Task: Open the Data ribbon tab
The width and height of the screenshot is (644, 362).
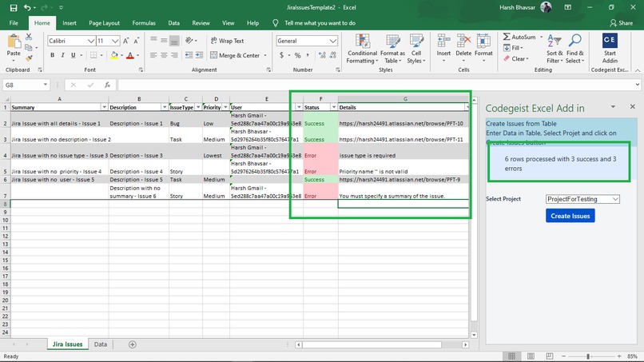Action: pyautogui.click(x=173, y=23)
